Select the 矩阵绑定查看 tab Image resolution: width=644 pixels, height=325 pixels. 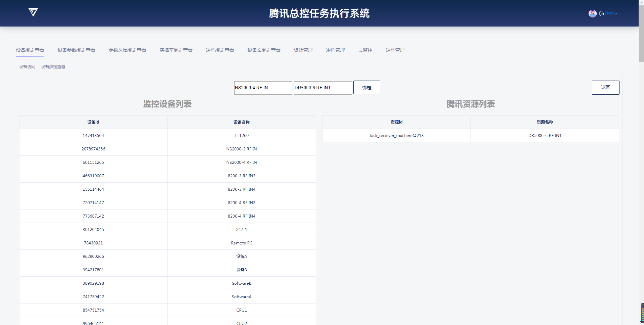(x=220, y=50)
